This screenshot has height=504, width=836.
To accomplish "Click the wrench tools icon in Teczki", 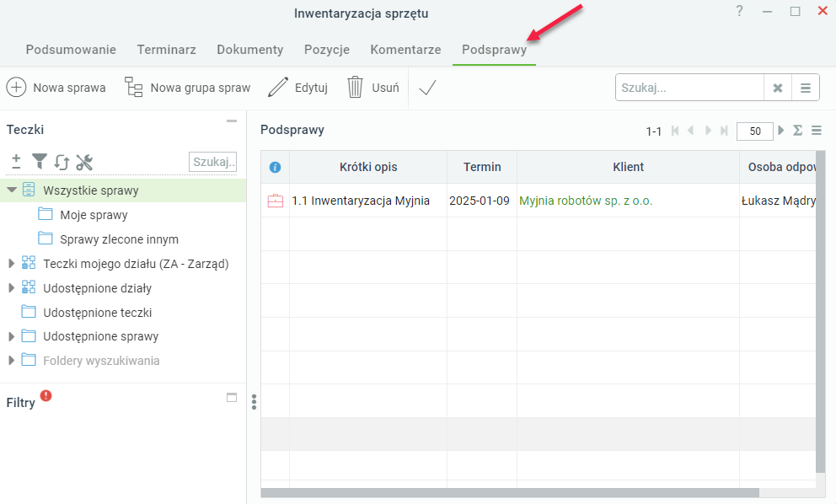I will (84, 162).
